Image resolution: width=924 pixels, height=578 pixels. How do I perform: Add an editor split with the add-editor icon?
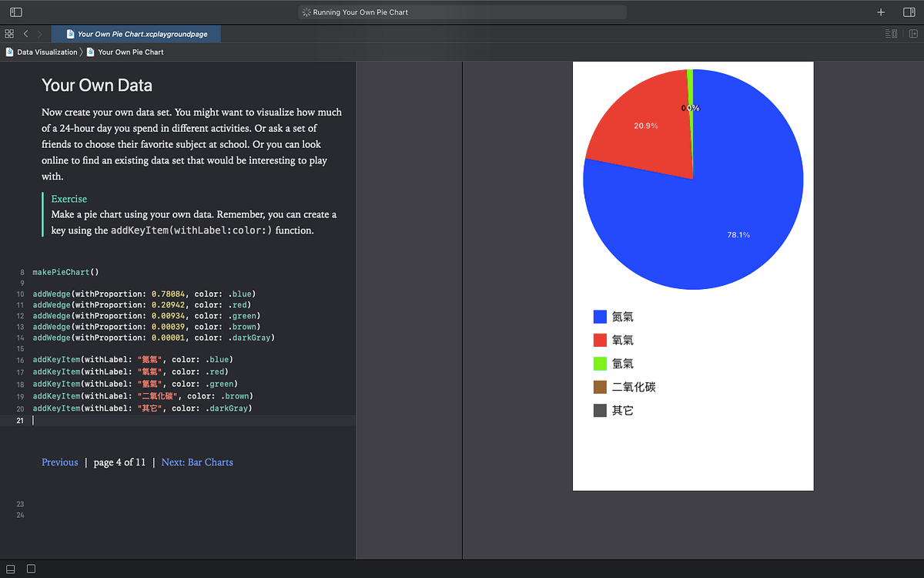[913, 34]
